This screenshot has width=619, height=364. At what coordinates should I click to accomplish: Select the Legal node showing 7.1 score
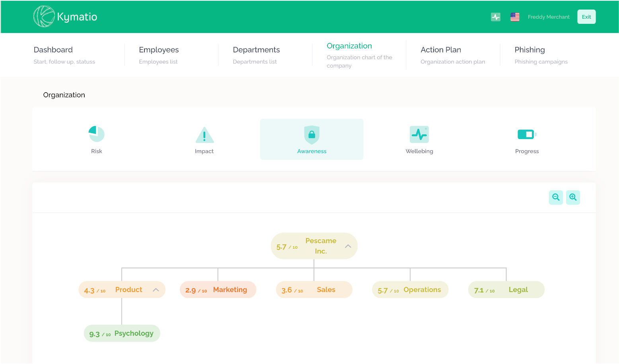506,289
